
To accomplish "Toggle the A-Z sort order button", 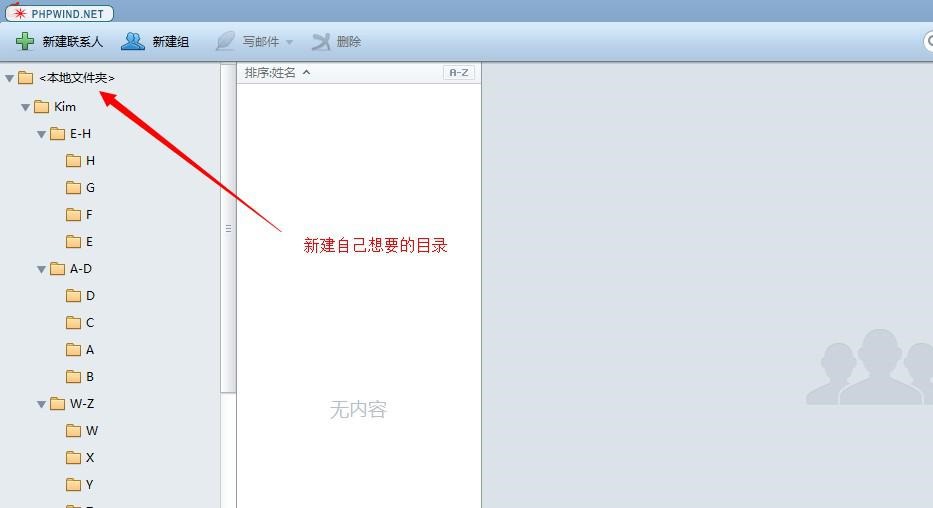I will tap(458, 73).
